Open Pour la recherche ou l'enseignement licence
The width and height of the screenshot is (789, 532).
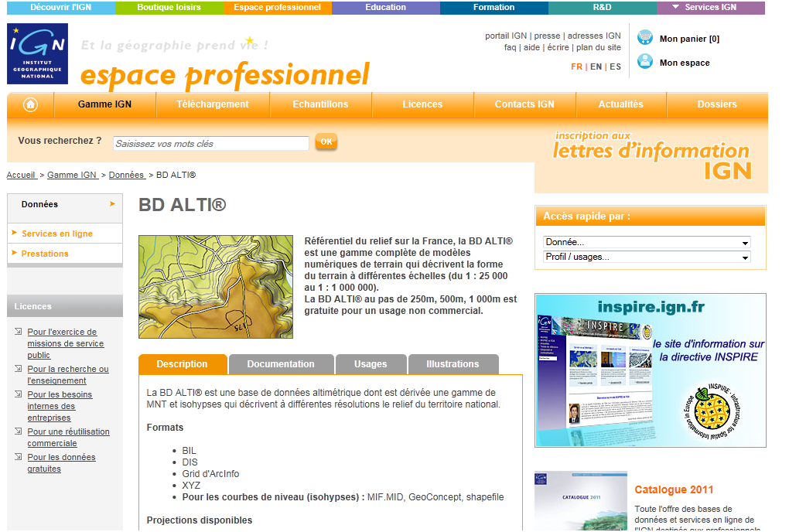pyautogui.click(x=68, y=374)
